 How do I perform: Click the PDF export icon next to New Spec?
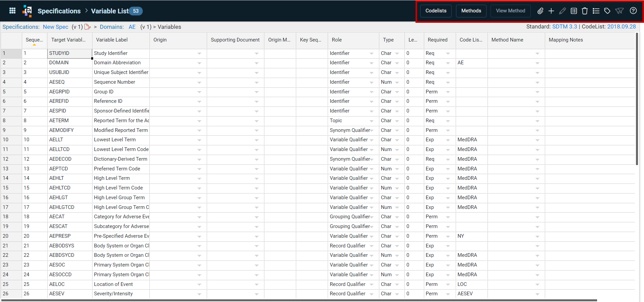[x=87, y=27]
